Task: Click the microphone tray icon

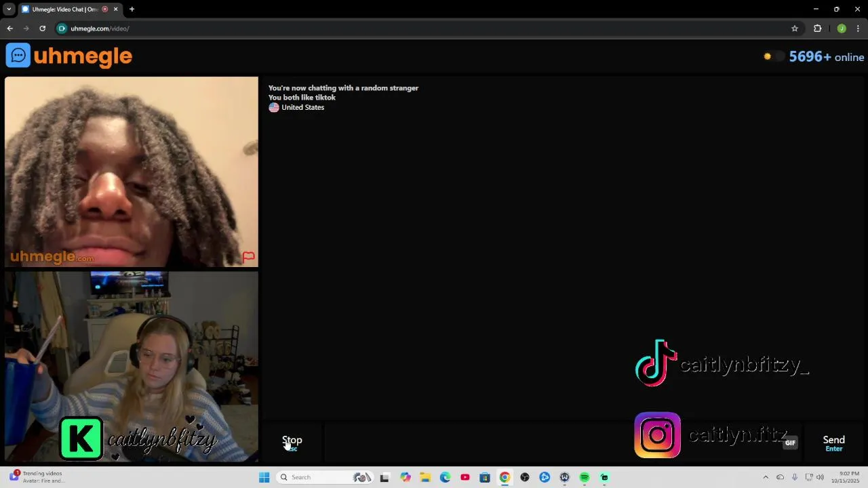Action: 795,477
